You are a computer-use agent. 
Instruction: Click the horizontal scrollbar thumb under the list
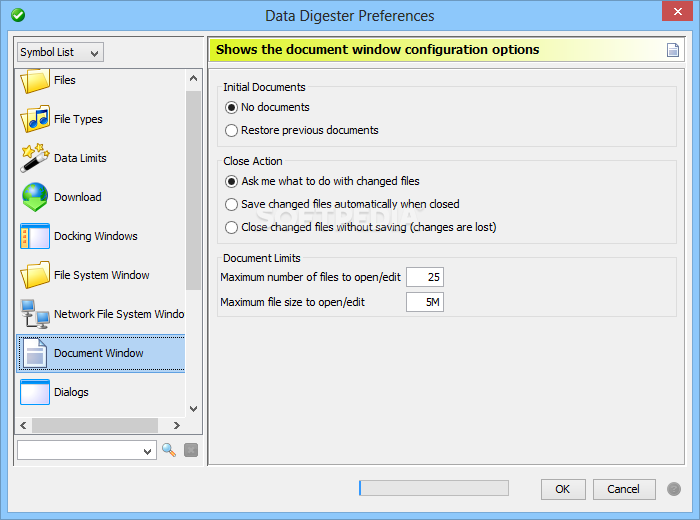[95, 425]
